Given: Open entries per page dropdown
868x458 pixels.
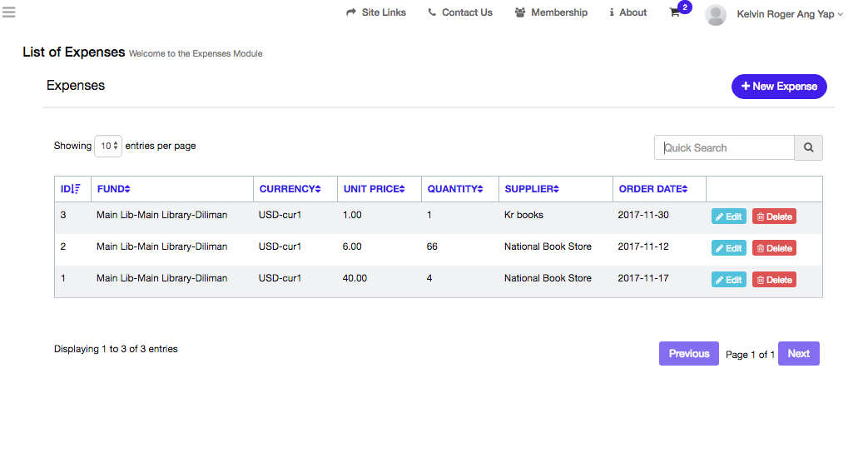Looking at the screenshot, I should [108, 146].
